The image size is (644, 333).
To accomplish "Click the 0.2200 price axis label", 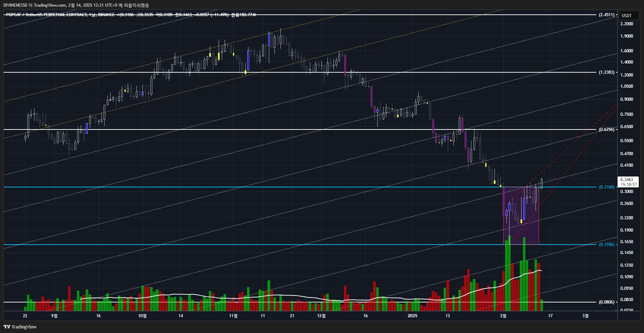I will coord(627,218).
